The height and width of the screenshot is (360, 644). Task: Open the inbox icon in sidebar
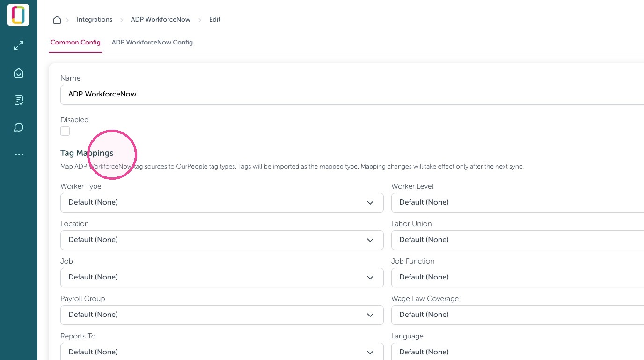[19, 73]
